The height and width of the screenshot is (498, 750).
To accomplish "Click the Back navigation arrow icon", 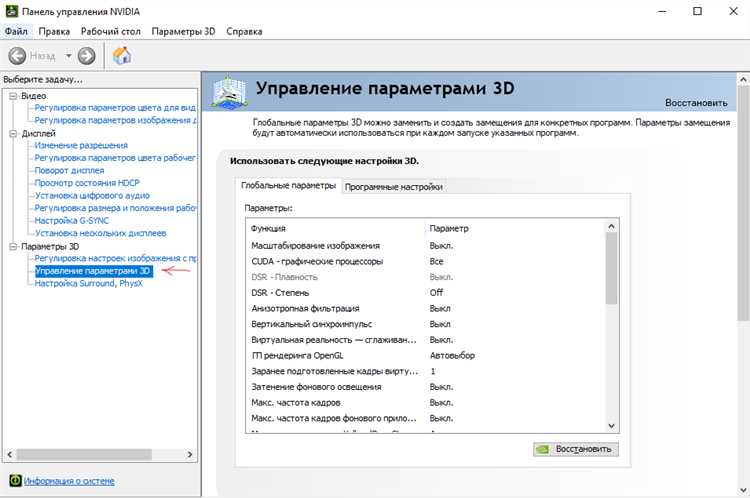I will pyautogui.click(x=17, y=56).
